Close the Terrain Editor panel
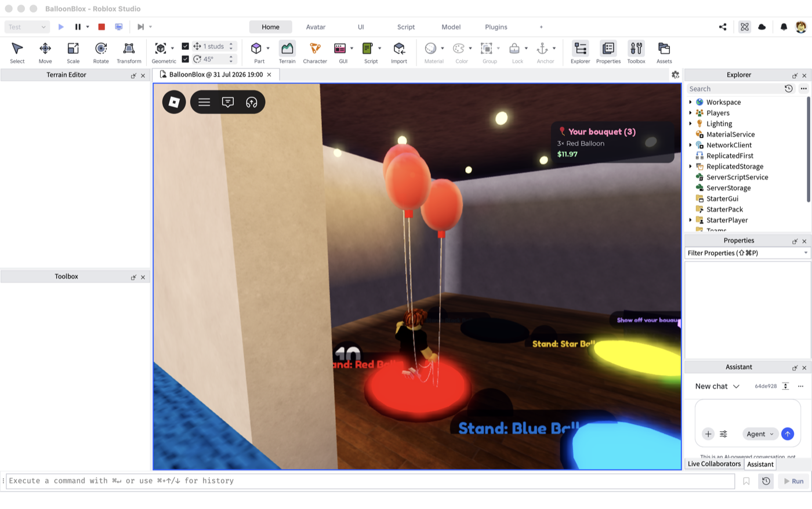 point(143,75)
